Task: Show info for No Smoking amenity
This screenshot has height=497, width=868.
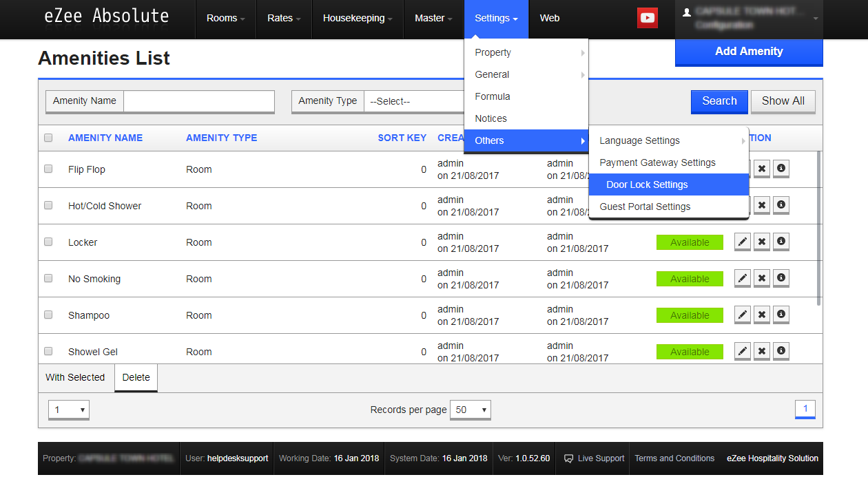Action: tap(781, 279)
